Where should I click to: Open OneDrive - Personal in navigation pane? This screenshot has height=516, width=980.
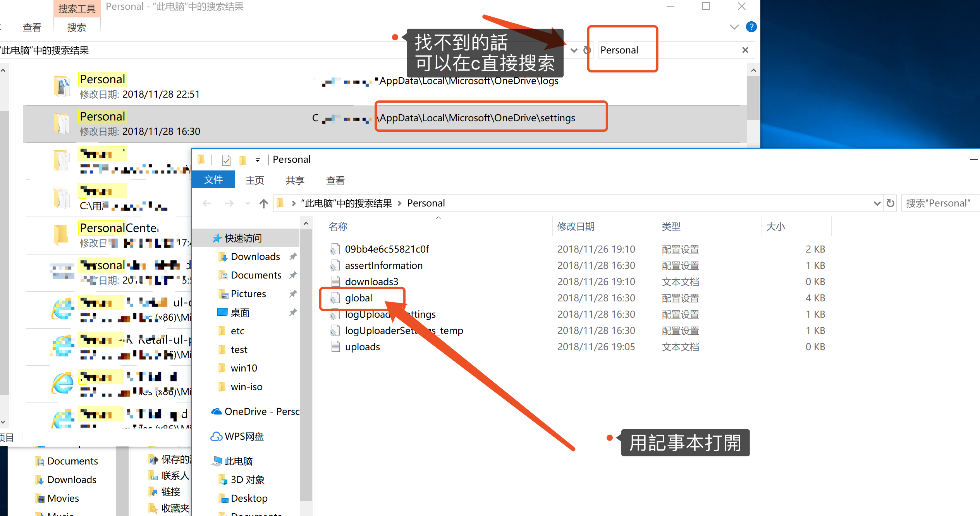pyautogui.click(x=256, y=411)
